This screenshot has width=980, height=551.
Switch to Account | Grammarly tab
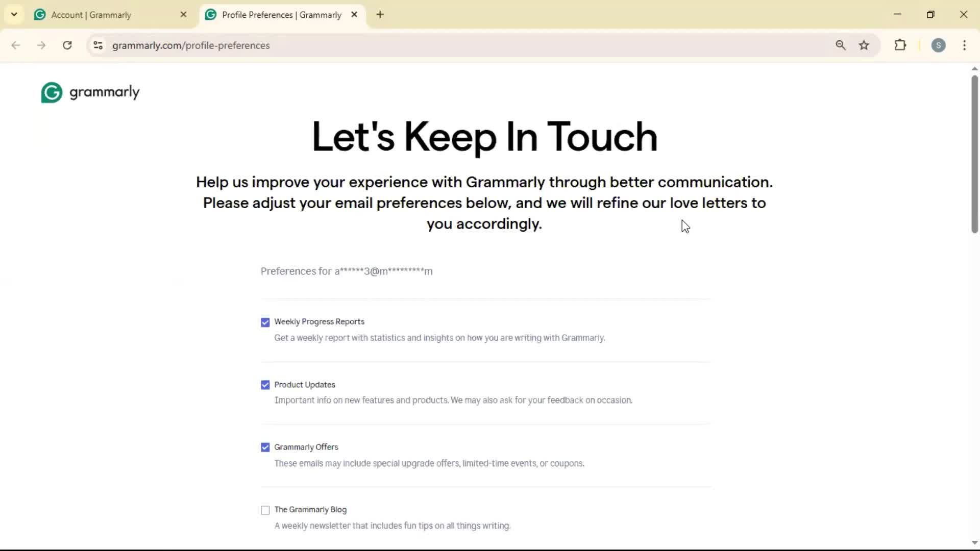click(92, 15)
